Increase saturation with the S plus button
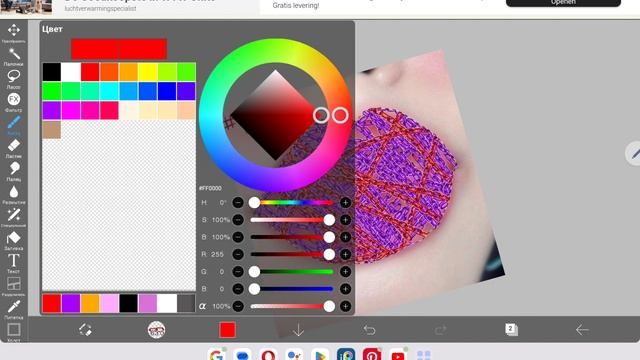This screenshot has height=360, width=640. pos(345,220)
